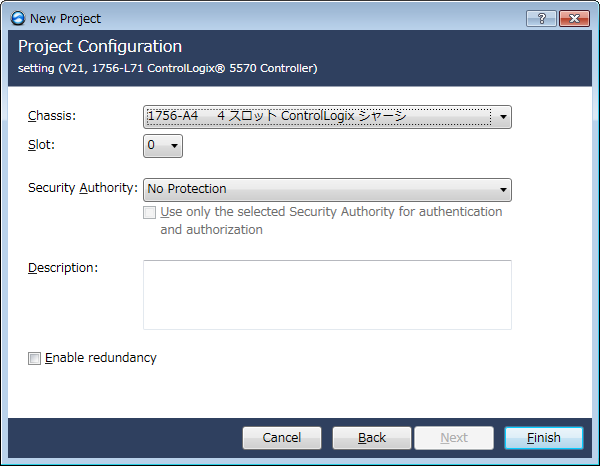Open the Security Authority combo box

pyautogui.click(x=503, y=189)
